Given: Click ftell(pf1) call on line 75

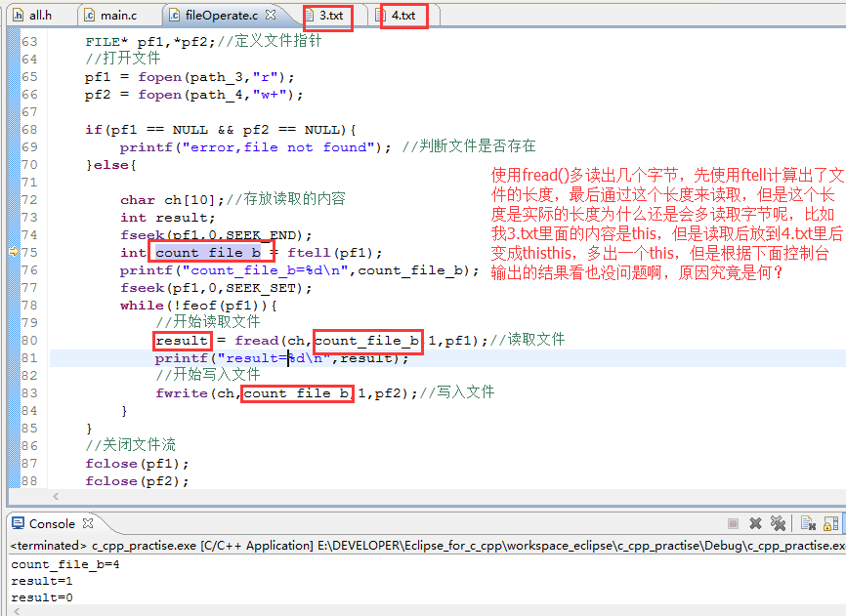Looking at the screenshot, I should [331, 252].
